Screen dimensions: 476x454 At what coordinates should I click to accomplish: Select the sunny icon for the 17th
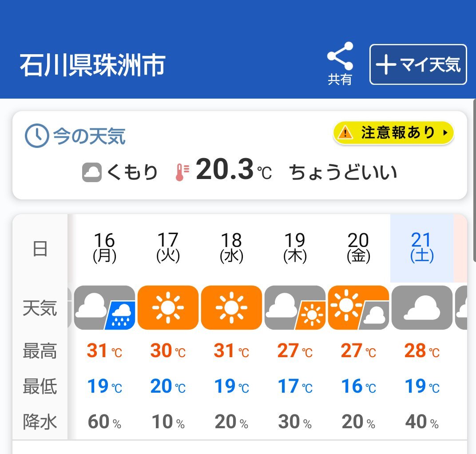click(x=168, y=307)
